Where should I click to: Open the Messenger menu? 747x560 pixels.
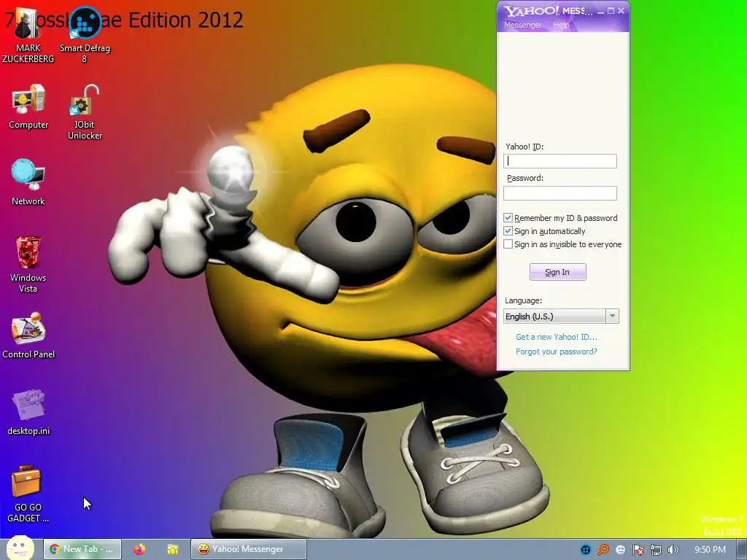tap(522, 25)
